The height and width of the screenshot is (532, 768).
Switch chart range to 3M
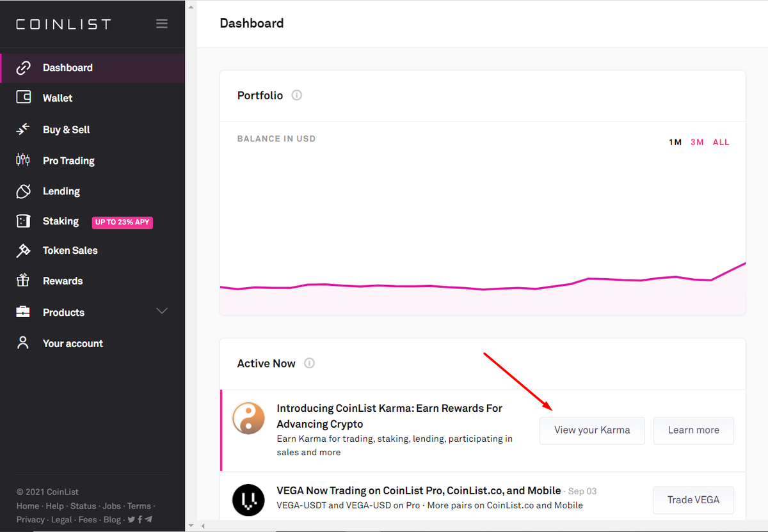coord(697,142)
